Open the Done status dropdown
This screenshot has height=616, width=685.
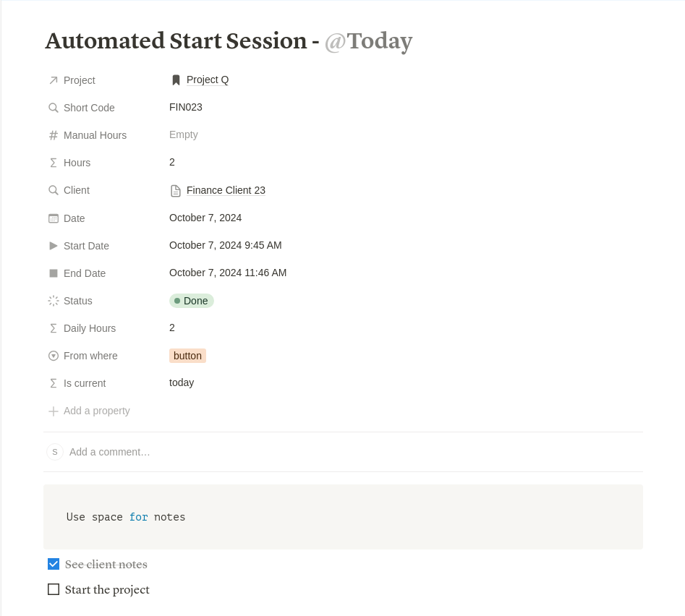click(x=192, y=301)
